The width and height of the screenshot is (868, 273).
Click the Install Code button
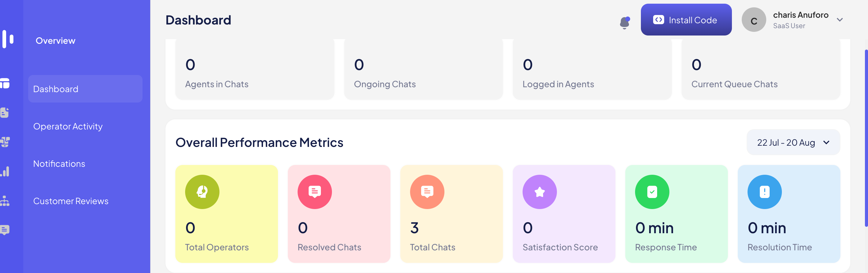click(686, 20)
